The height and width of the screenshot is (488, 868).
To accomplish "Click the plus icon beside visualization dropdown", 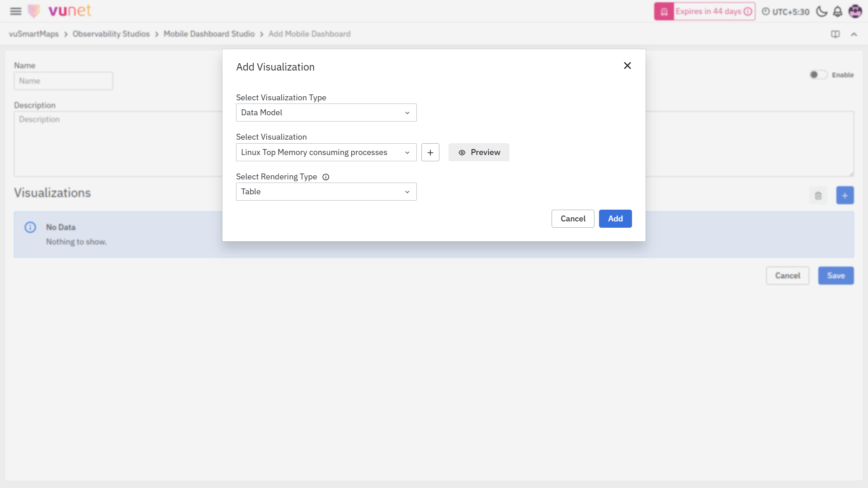I will pyautogui.click(x=430, y=153).
